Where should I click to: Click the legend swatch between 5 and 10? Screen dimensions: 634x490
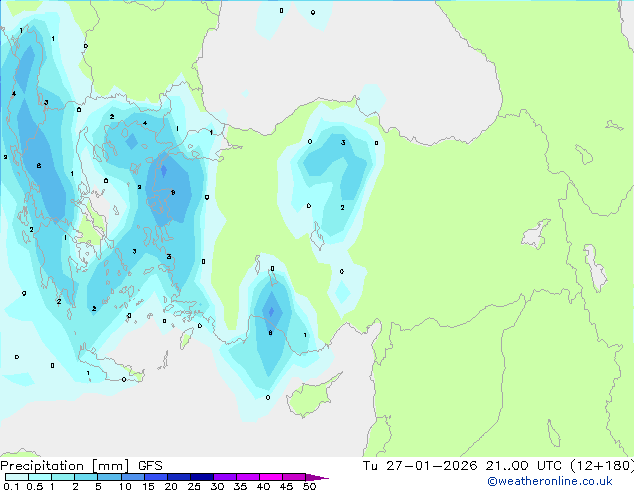(x=109, y=477)
